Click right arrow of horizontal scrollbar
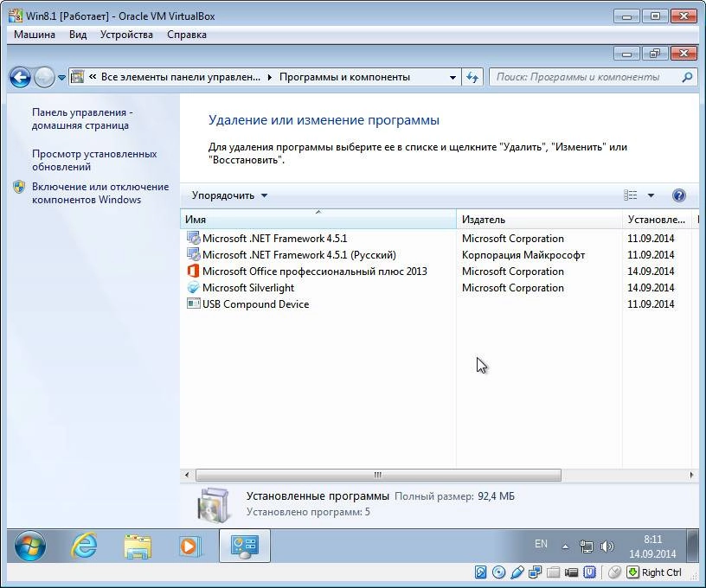Screen dimensions: 706x588 [691, 475]
